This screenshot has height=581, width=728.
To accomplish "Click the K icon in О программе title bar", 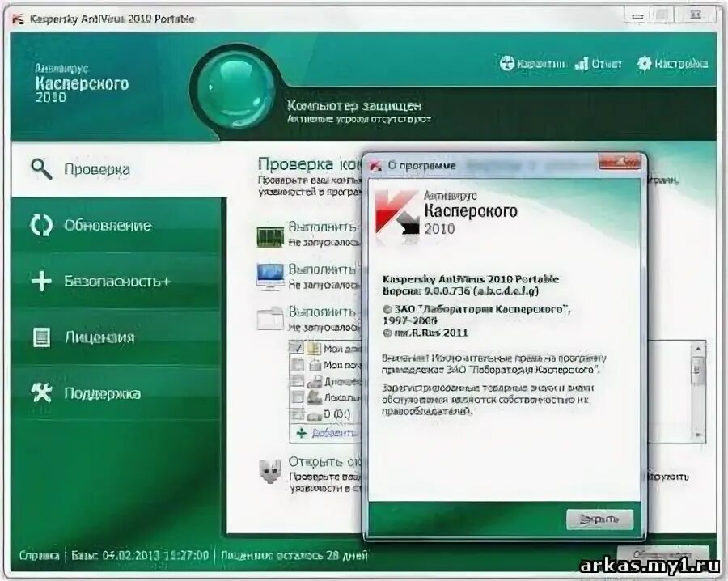I will 376,165.
